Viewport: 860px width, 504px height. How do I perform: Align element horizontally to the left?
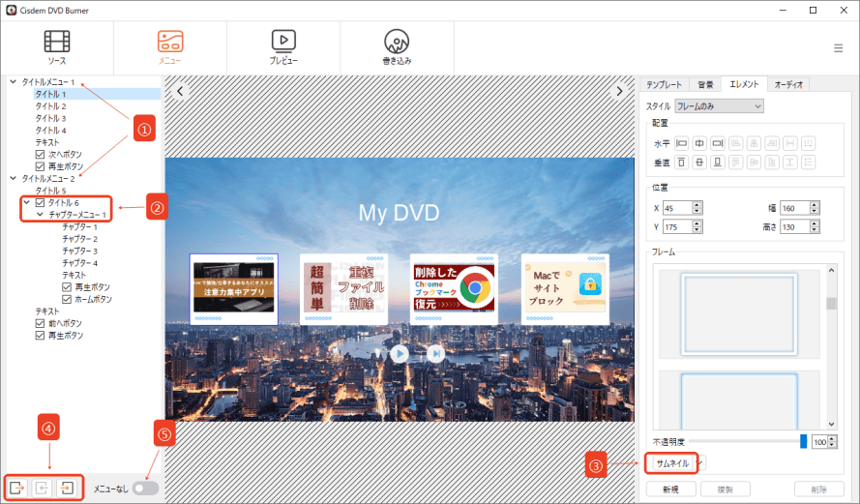pos(680,143)
